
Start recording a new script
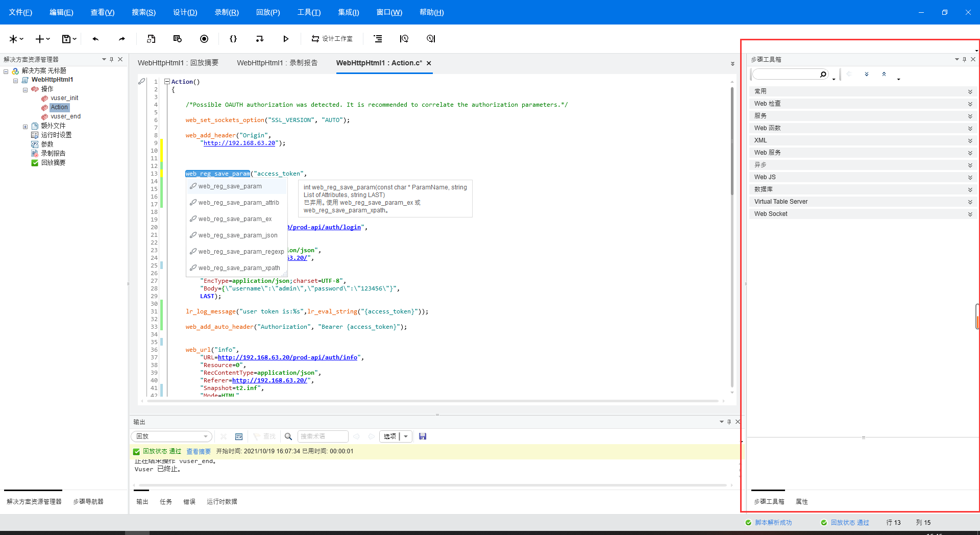tap(204, 38)
